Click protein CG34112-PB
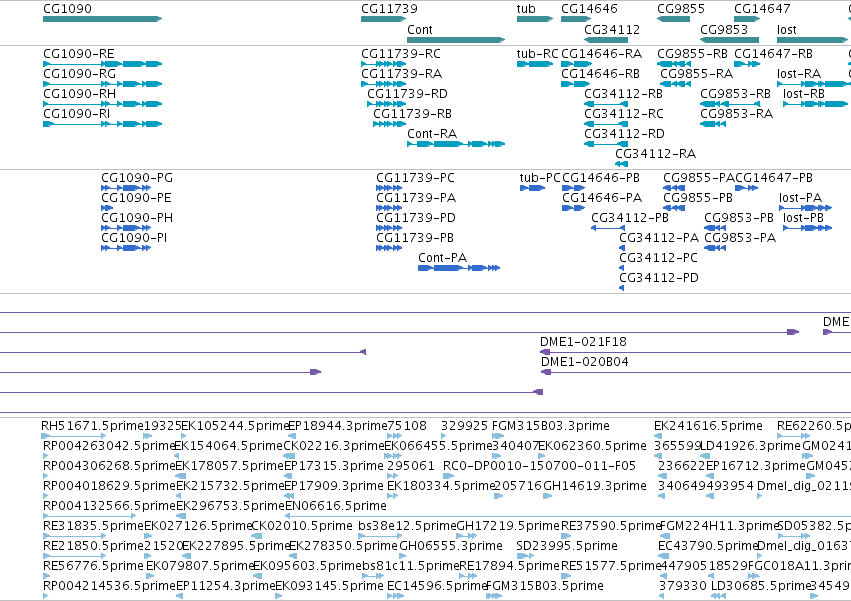Viewport: 851px width, 601px height. coord(608,228)
